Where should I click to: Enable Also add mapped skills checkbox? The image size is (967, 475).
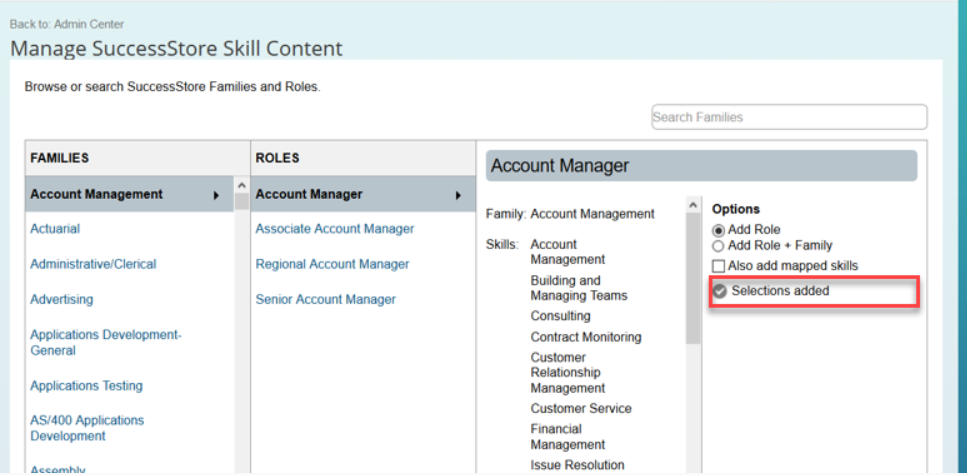(718, 266)
